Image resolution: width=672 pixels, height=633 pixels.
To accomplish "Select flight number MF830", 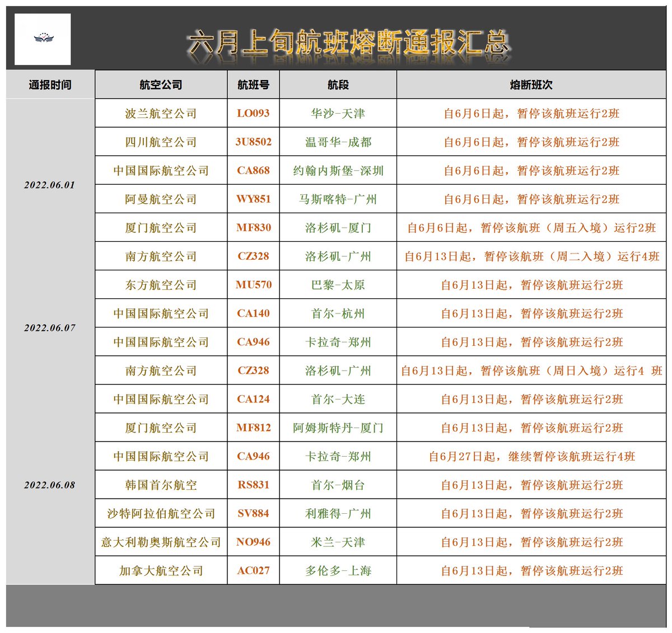I will coord(254,228).
